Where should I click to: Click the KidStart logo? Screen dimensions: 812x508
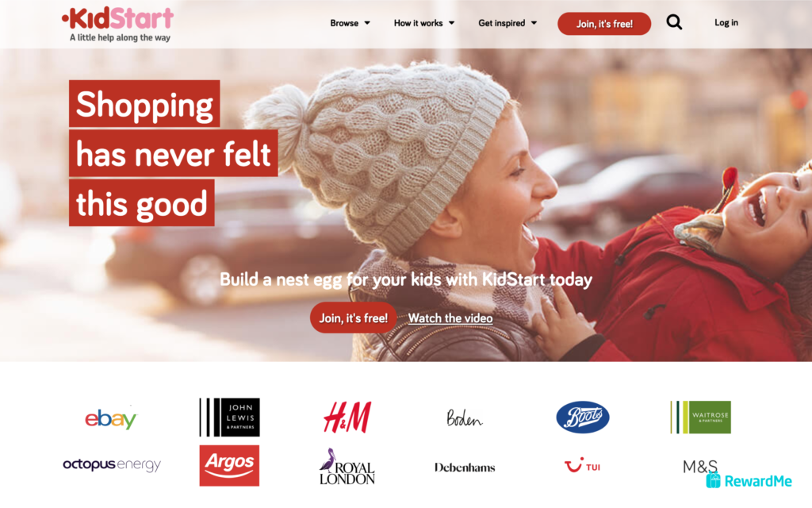tap(118, 24)
